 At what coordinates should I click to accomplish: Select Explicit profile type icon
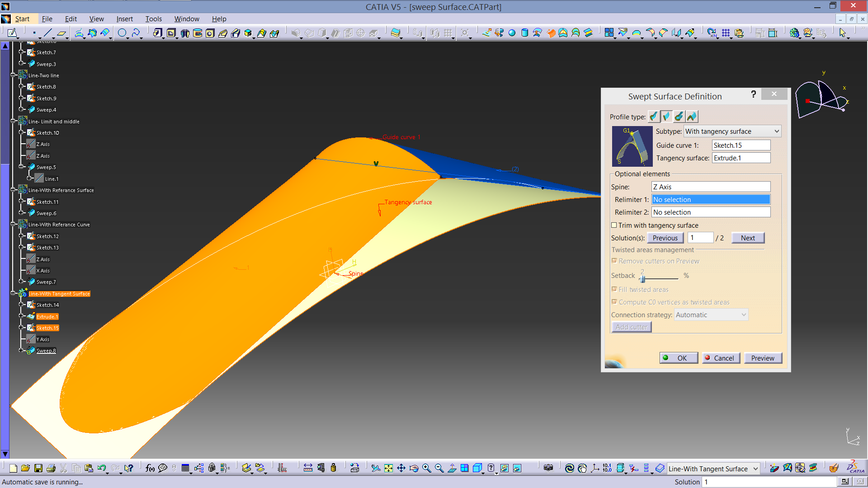(653, 117)
